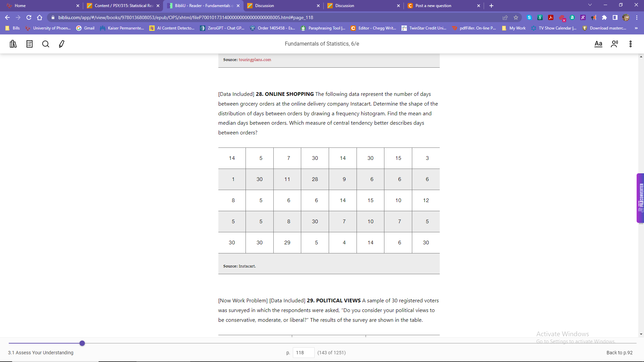Image resolution: width=644 pixels, height=362 pixels.
Task: Enable browser extensions visibility toggle
Action: coord(604,17)
